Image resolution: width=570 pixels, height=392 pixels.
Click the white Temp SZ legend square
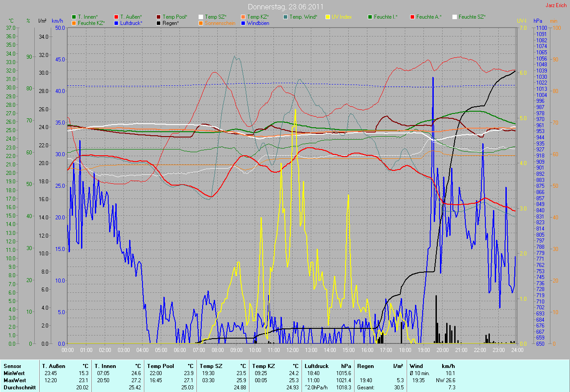(201, 17)
